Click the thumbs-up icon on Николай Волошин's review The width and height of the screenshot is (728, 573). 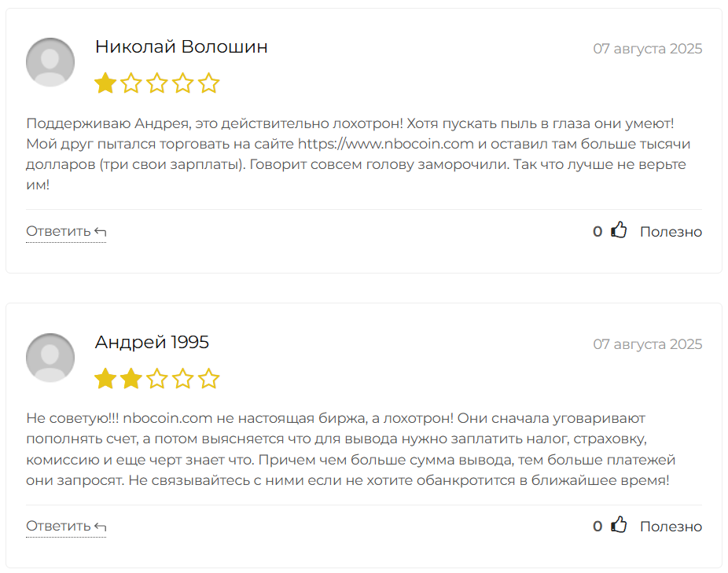[619, 230]
